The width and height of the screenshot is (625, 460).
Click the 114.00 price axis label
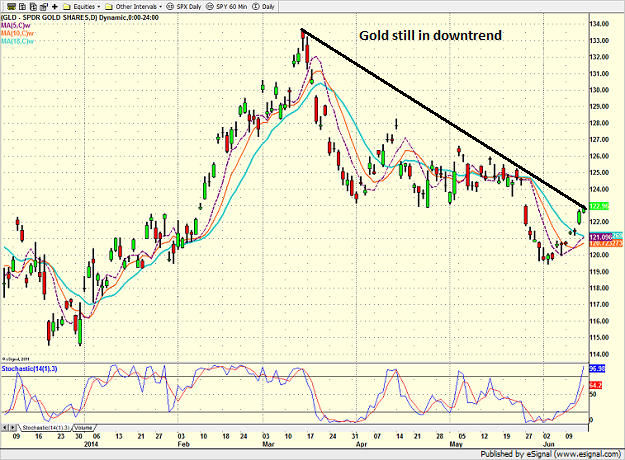(599, 354)
